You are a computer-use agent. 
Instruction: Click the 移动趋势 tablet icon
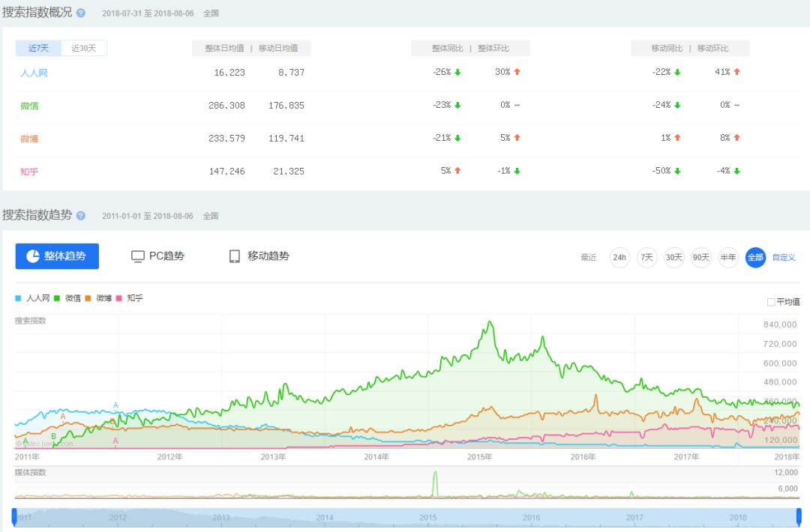coord(235,256)
